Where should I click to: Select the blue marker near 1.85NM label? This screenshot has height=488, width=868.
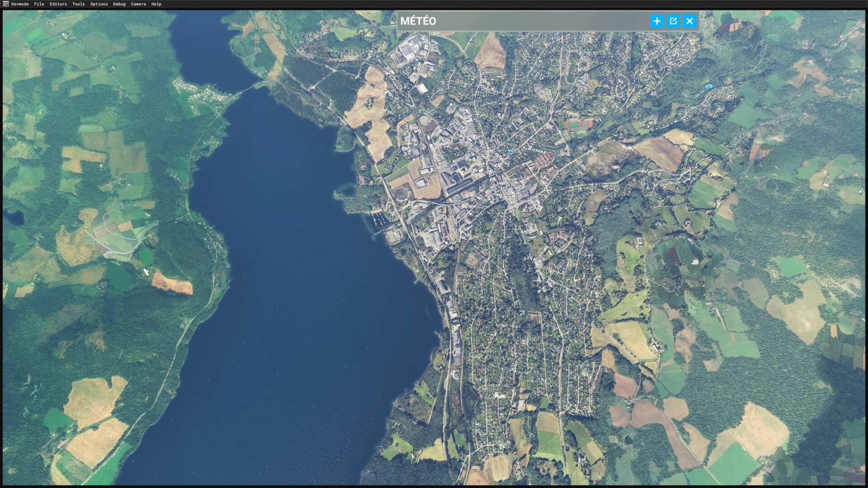[510, 150]
